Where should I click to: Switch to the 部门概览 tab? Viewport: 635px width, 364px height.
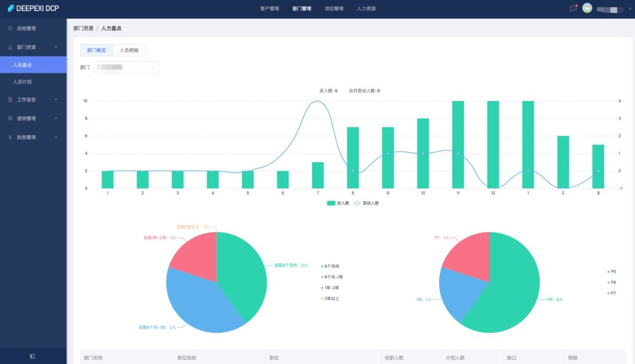pyautogui.click(x=96, y=50)
